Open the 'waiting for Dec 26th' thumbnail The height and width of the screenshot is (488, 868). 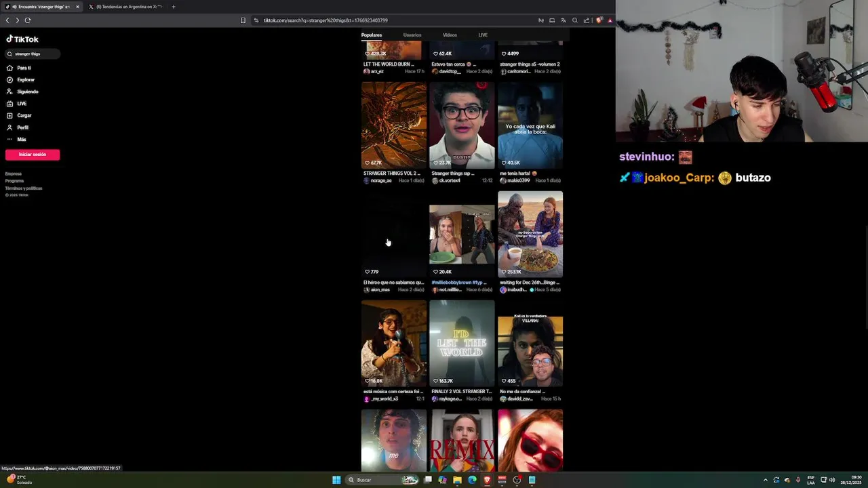[530, 234]
